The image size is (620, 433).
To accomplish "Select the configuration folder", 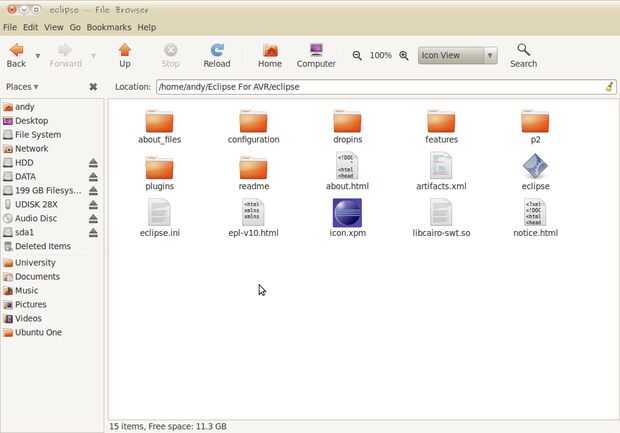I will point(253,127).
